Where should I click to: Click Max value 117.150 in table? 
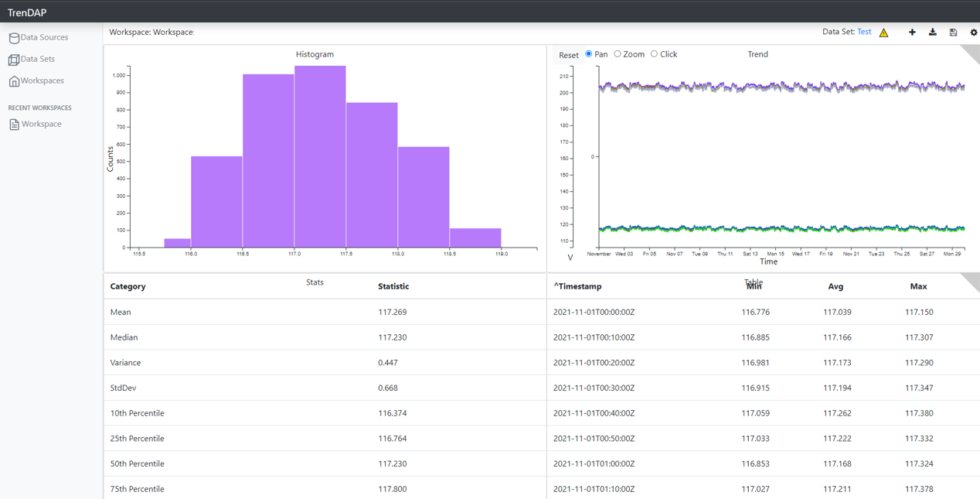point(919,313)
